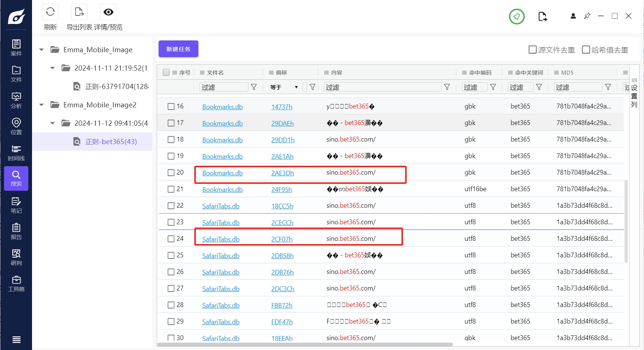This screenshot has height=350, width=644.
Task: Open offset link FBB72h in row 28
Action: tap(282, 305)
